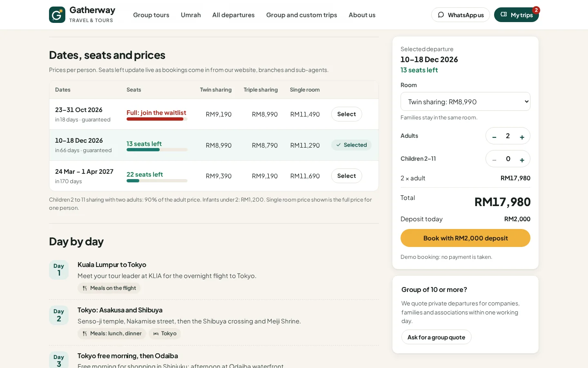Increase Children 2–11 count with plus
588x368 pixels.
[x=522, y=159]
